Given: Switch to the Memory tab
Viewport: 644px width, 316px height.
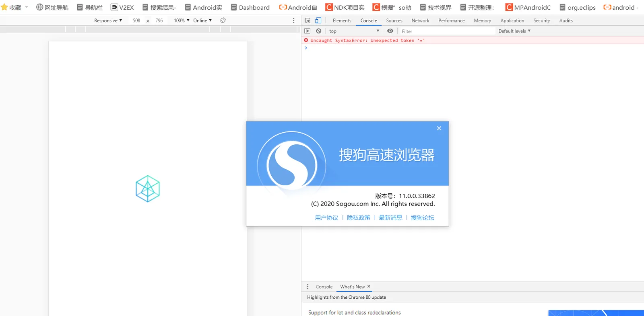Looking at the screenshot, I should tap(482, 21).
